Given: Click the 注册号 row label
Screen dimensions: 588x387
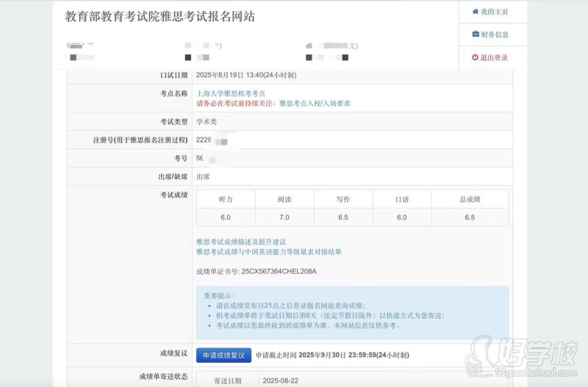Looking at the screenshot, I should click(140, 140).
